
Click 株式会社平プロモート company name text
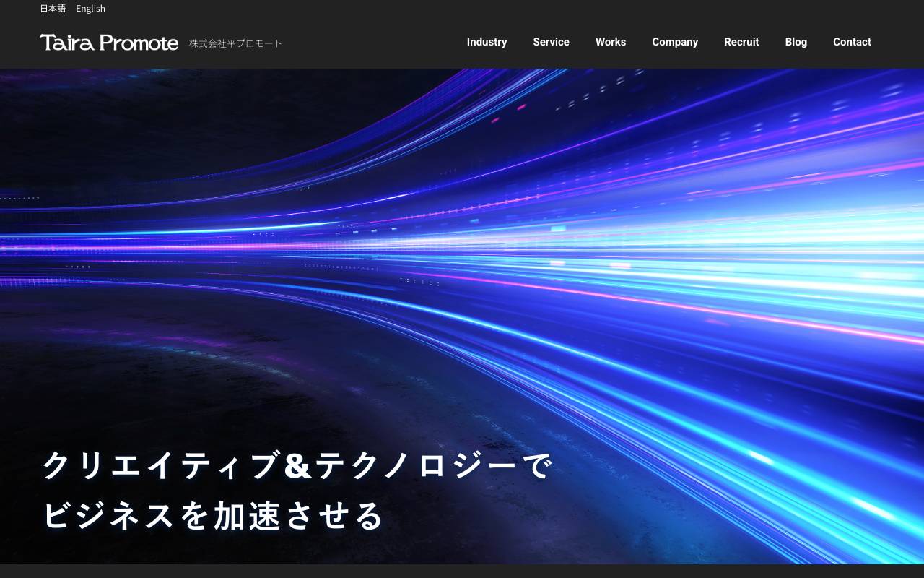(x=236, y=43)
